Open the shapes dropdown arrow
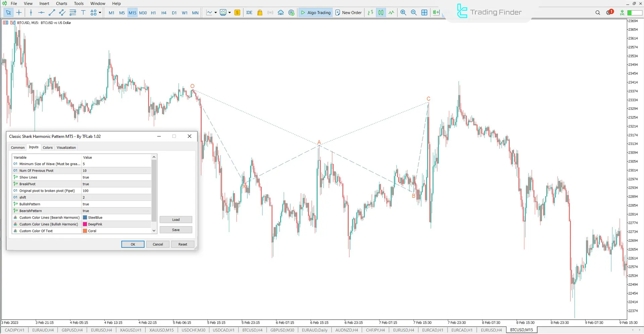The width and height of the screenshot is (644, 334). pyautogui.click(x=100, y=12)
